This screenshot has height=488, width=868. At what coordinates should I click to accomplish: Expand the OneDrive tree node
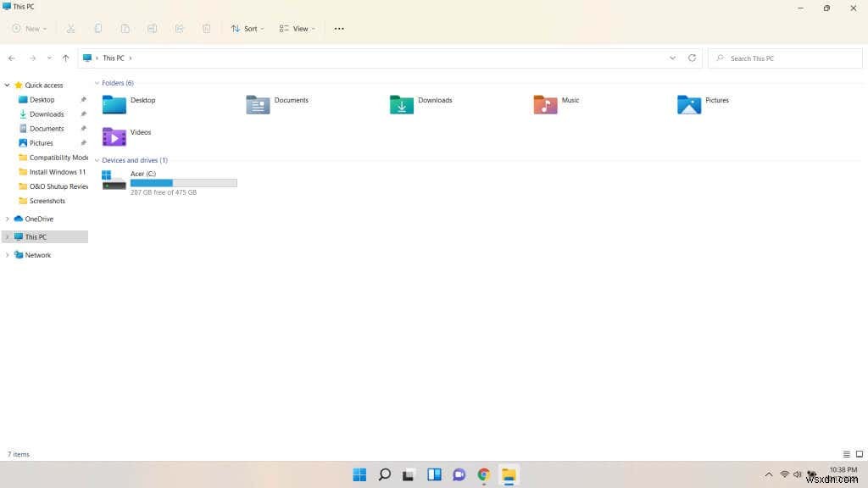(x=7, y=219)
